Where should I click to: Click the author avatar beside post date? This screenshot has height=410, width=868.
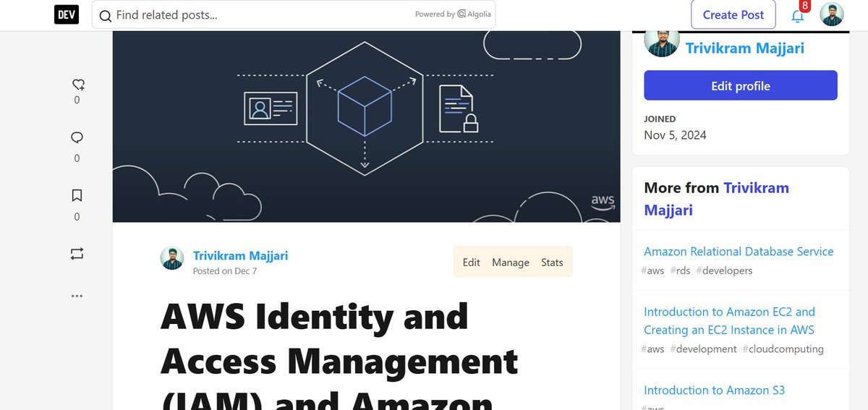pyautogui.click(x=172, y=258)
